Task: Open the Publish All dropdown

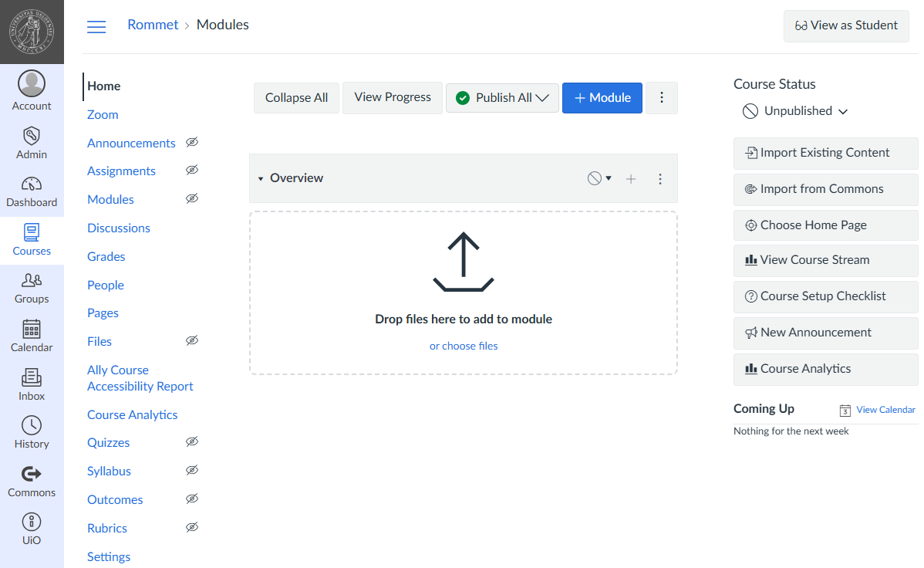Action: click(502, 98)
